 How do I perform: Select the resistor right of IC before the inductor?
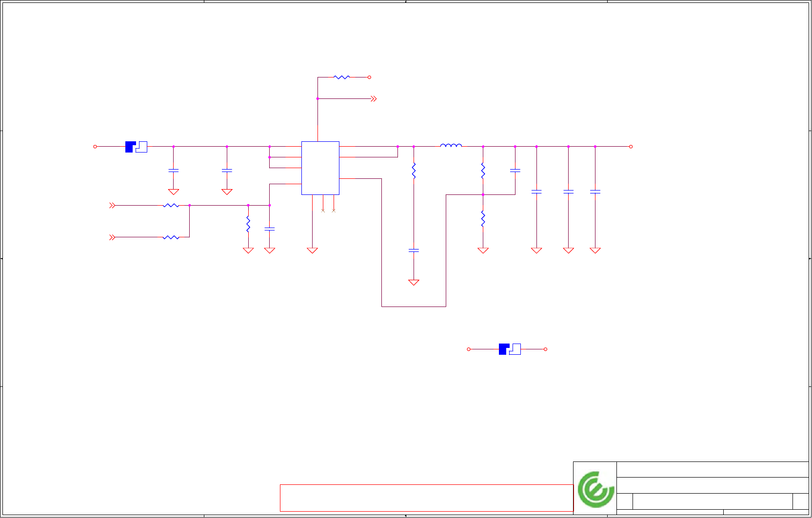pos(414,171)
